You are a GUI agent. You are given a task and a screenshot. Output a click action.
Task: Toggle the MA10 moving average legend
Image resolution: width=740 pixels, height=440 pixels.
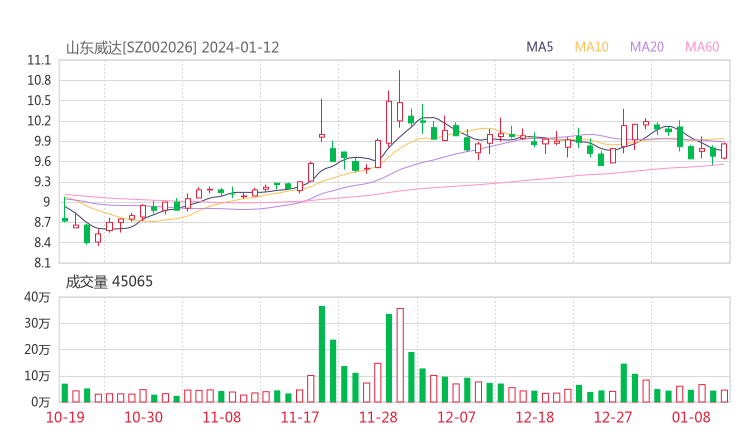pyautogui.click(x=591, y=47)
